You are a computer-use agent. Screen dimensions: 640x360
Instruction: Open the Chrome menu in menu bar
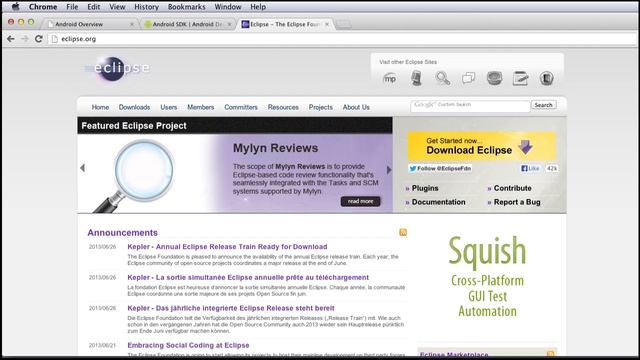coord(43,7)
